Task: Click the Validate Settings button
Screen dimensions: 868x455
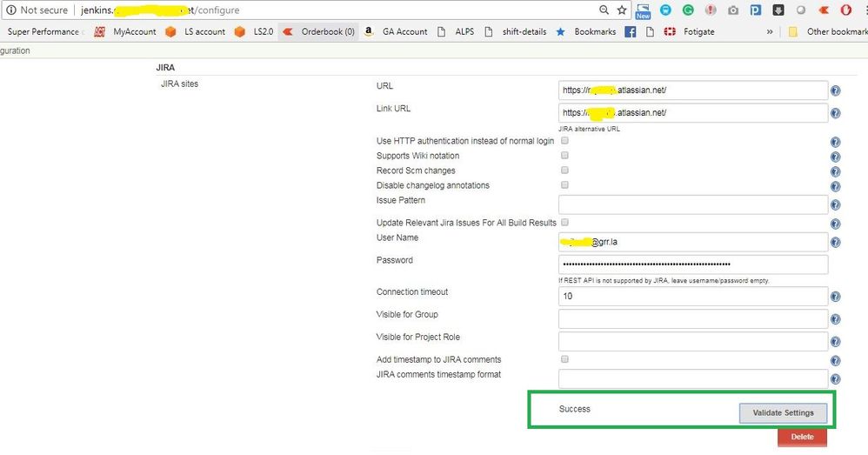Action: [784, 413]
